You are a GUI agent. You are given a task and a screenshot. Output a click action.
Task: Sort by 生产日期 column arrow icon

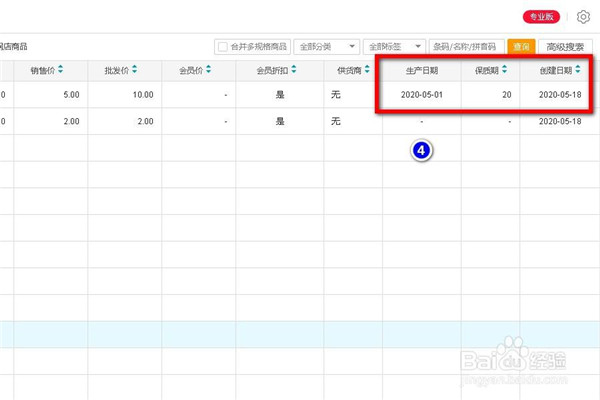click(445, 70)
